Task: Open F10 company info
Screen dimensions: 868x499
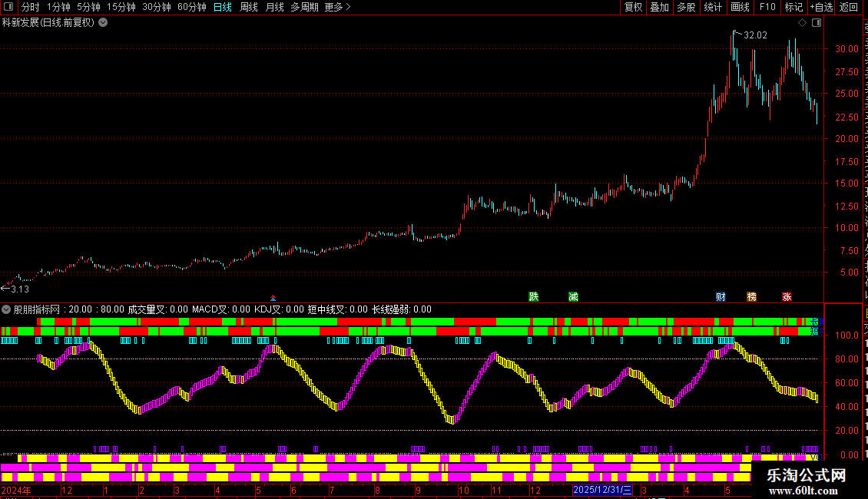Action: point(767,7)
